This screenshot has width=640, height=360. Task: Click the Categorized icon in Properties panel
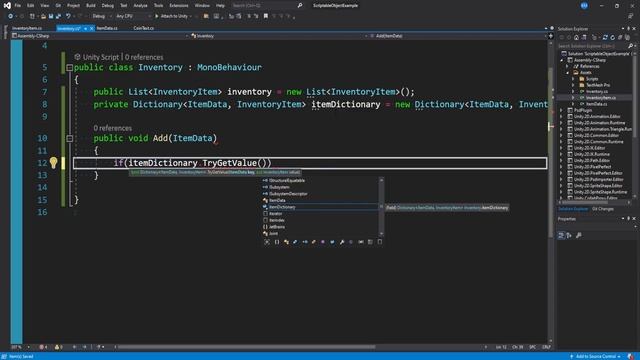coord(562,236)
